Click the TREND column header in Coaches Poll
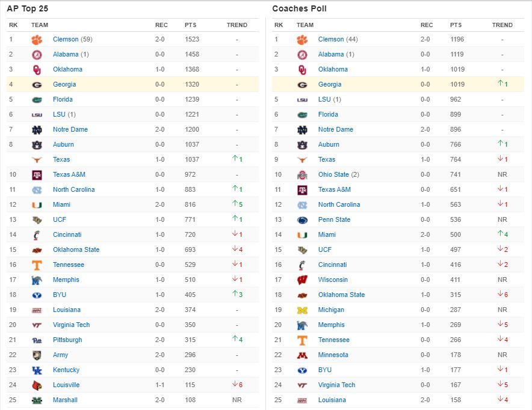Viewport: 532px width, 410px height. pyautogui.click(x=502, y=25)
